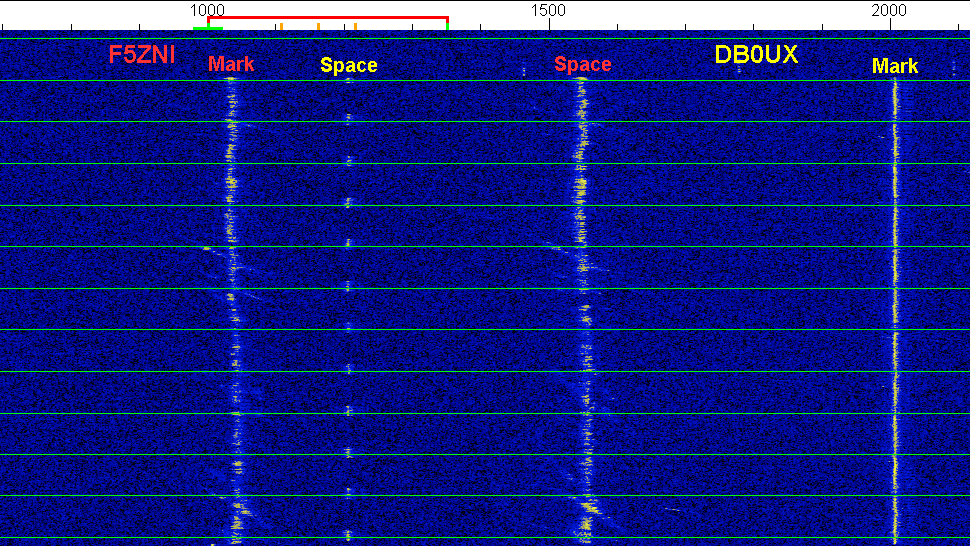Click the bright DB0UX Mark signal trace
The image size is (970, 546).
895,309
